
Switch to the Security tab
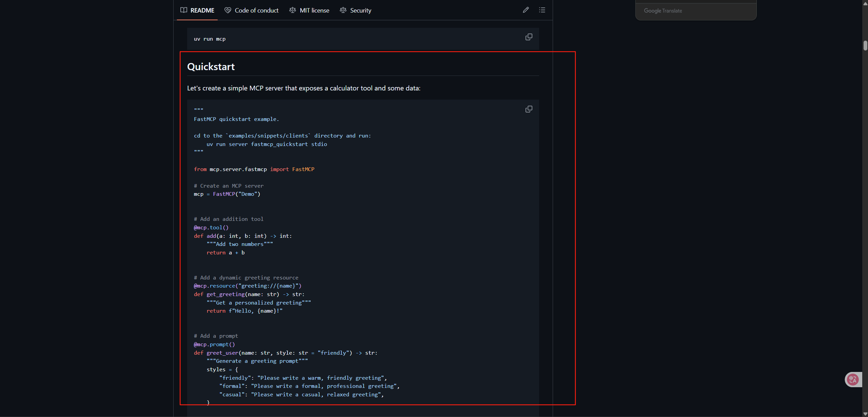tap(360, 11)
